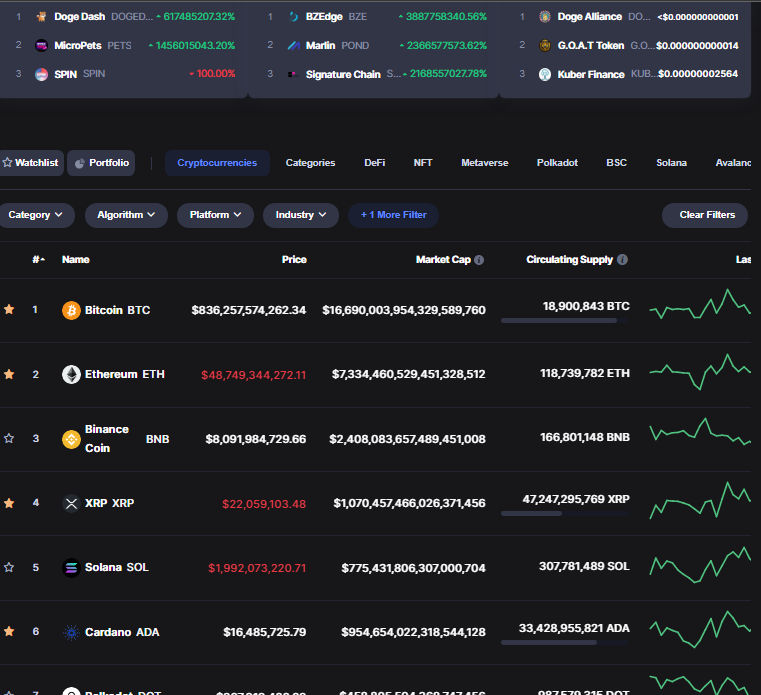
Task: Open the Solana SOL row name link
Action: tap(116, 567)
